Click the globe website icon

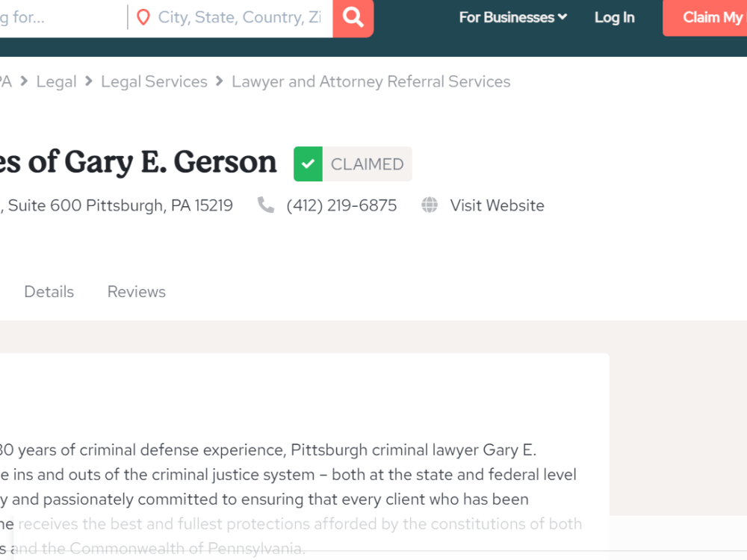tap(430, 205)
